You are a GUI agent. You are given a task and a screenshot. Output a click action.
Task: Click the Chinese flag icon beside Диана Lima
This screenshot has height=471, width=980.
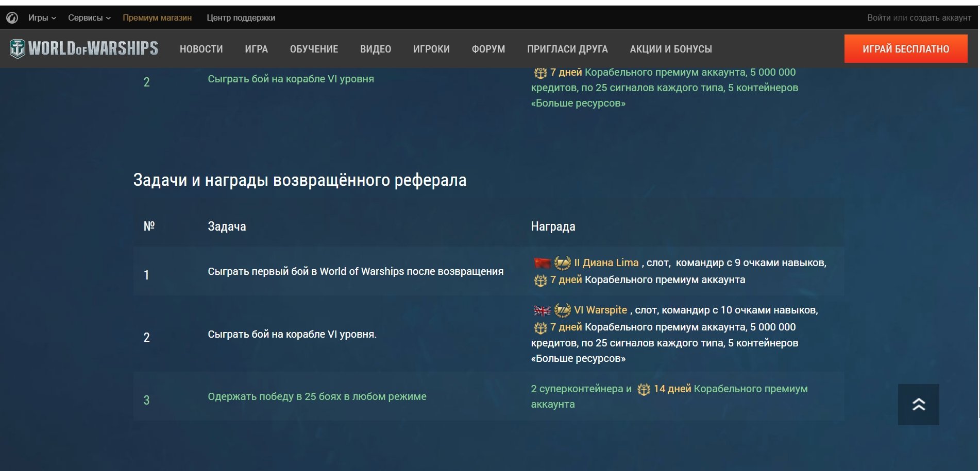542,263
